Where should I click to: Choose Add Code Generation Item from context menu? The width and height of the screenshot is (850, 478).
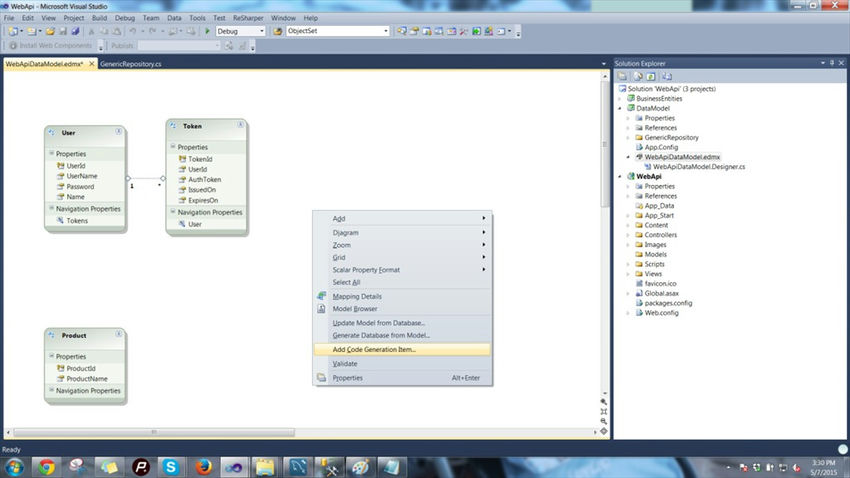point(402,350)
